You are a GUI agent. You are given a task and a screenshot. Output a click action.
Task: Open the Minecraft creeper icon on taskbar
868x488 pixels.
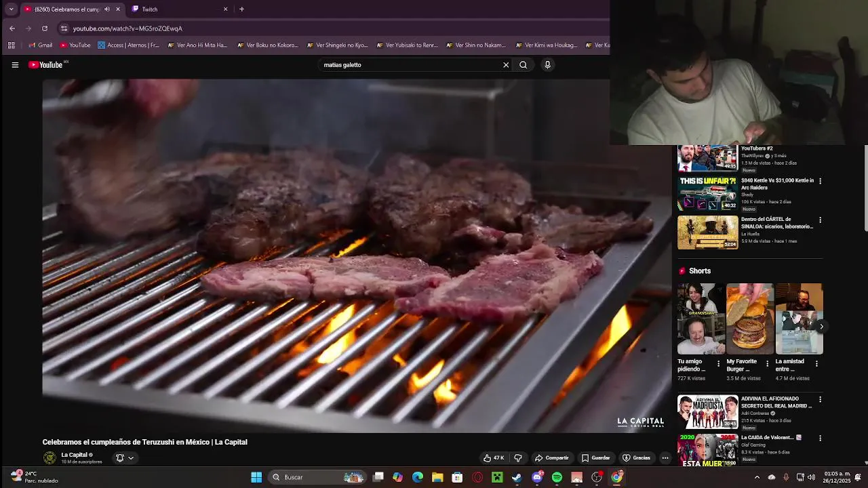(497, 477)
